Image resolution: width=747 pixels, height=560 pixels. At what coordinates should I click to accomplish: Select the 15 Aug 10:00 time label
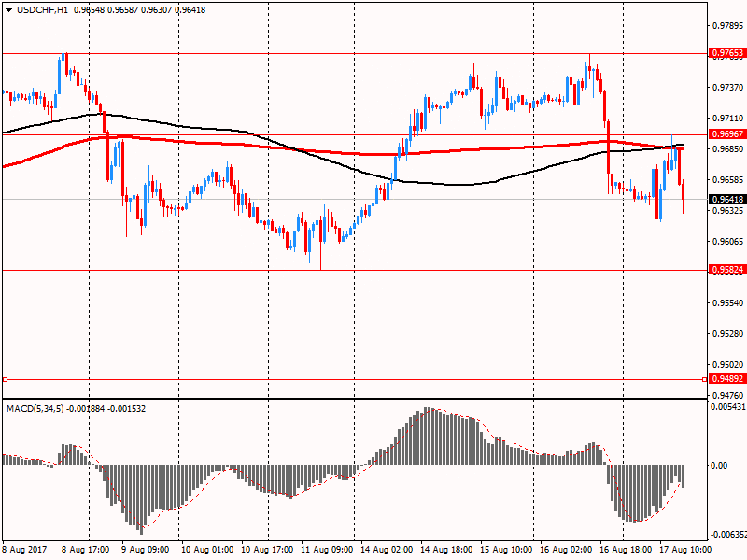[x=506, y=550]
